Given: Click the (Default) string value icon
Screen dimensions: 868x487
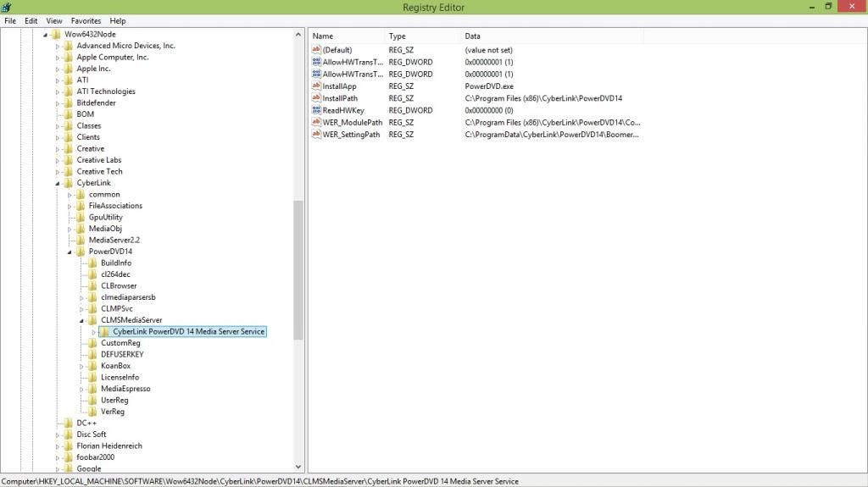Looking at the screenshot, I should point(316,50).
